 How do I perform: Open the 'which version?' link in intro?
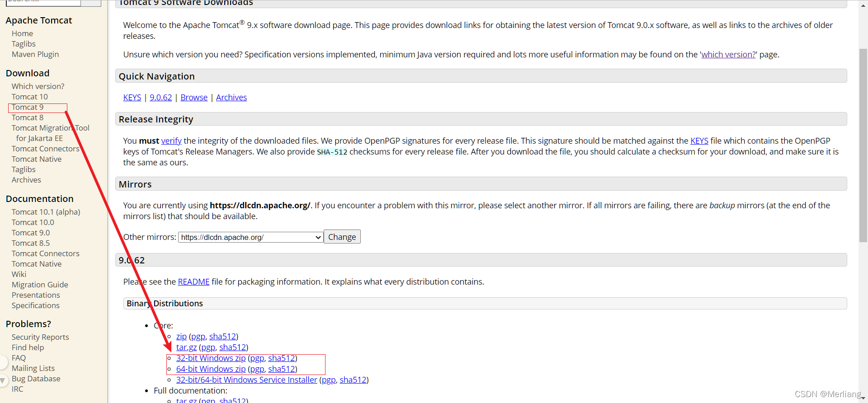pos(728,54)
